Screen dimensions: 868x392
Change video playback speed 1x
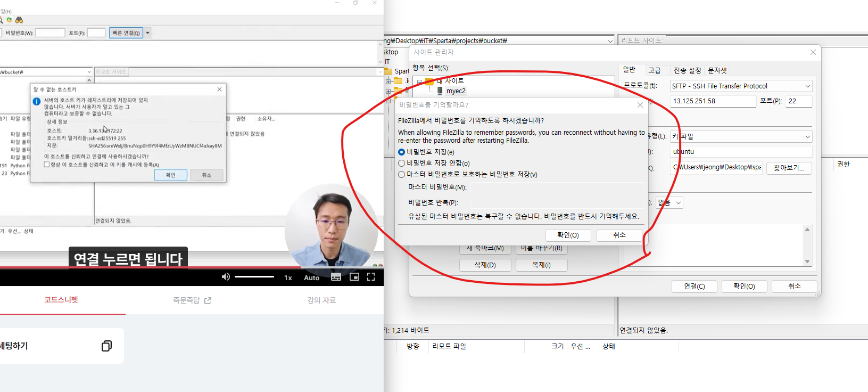pos(288,277)
